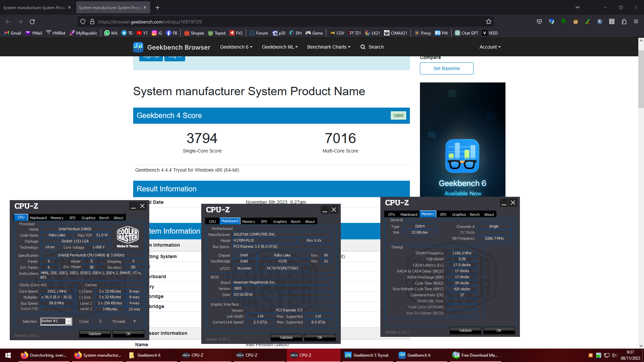Viewport: 644px width, 362px height.
Task: Open the TG Telegram bookmark
Action: 127,33
